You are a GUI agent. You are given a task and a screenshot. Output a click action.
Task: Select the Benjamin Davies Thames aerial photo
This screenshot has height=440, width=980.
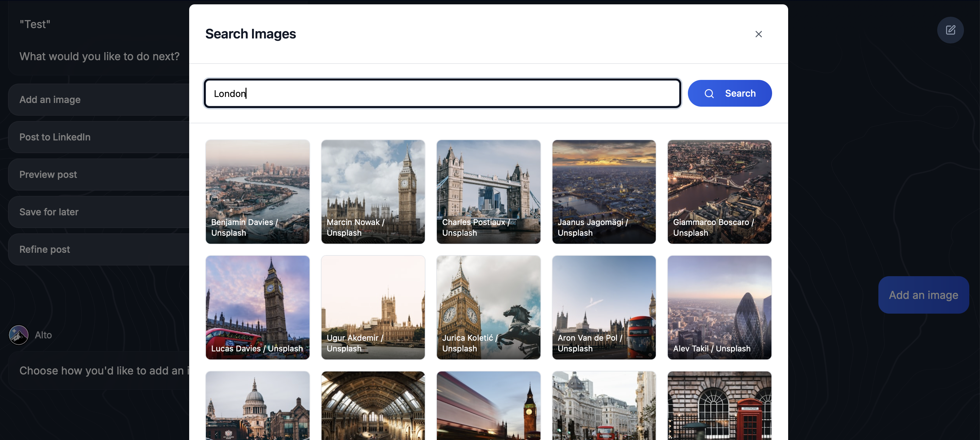pyautogui.click(x=257, y=192)
